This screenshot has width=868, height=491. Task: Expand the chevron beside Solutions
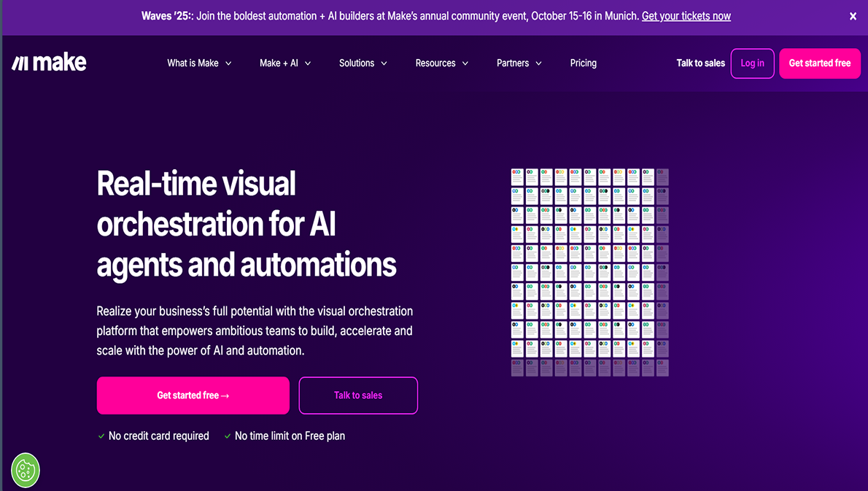pyautogui.click(x=384, y=63)
